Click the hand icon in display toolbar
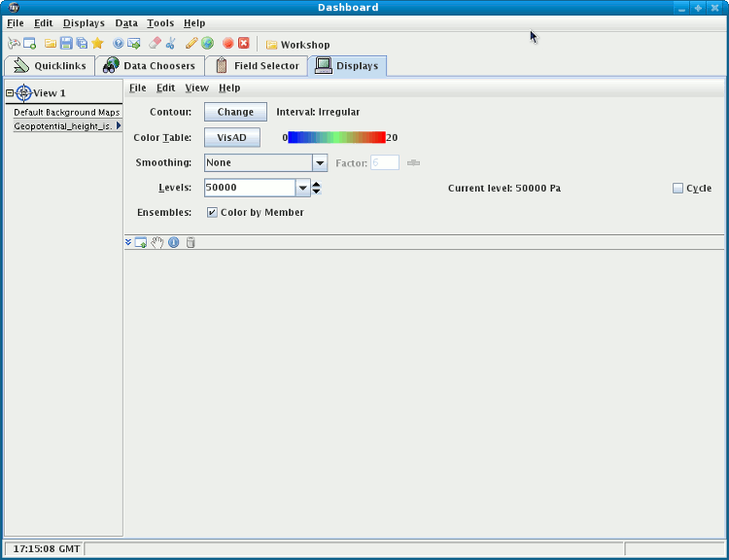The width and height of the screenshot is (729, 560). pos(156,242)
